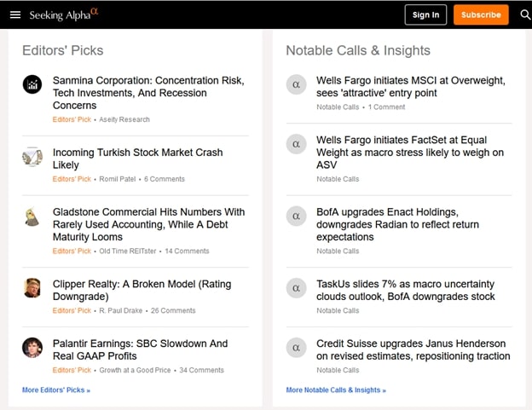Open Palantir Earnings SBC Slowdown article
The width and height of the screenshot is (532, 410).
(x=140, y=349)
